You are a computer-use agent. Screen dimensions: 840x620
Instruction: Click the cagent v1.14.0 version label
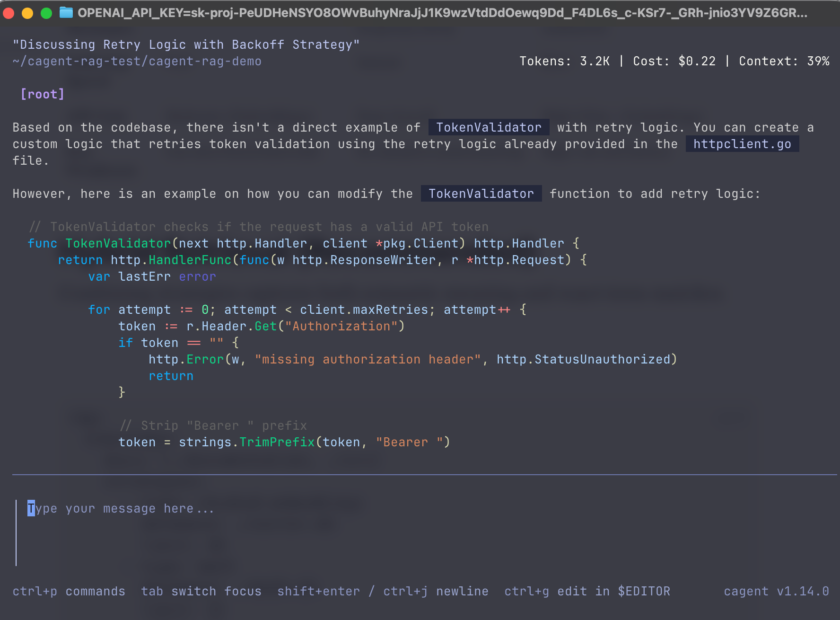click(776, 592)
